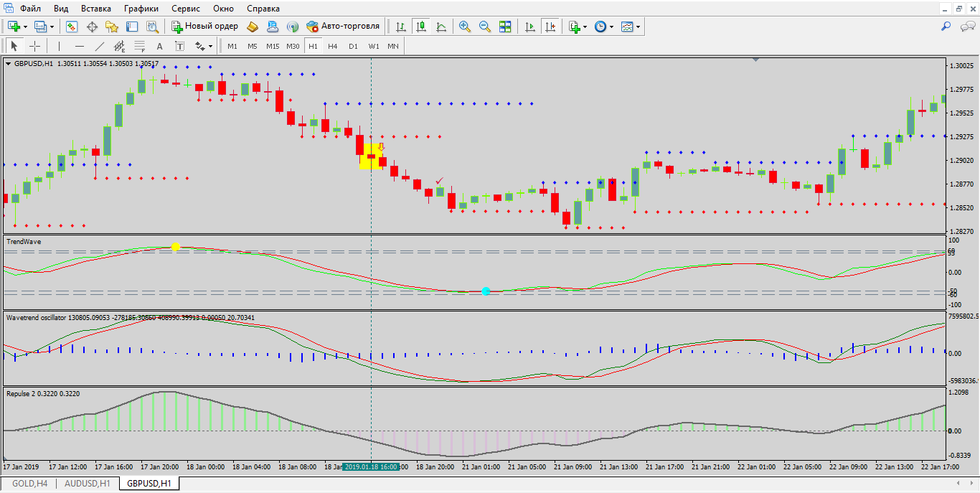Viewport: 980px width, 493px height.
Task: Draw a vertical line tool
Action: pos(59,46)
